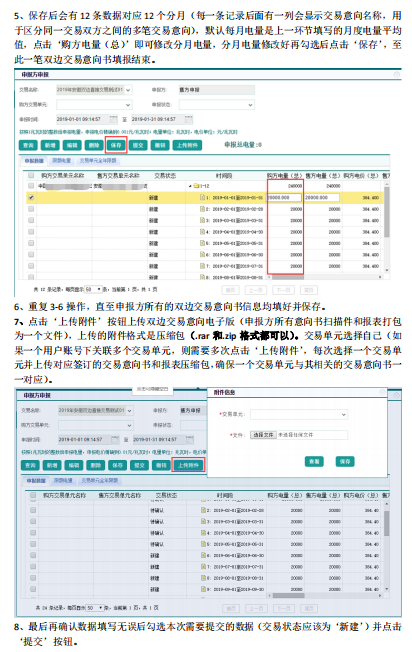Open start-time calendar icon in window showing 申报总电量
This screenshot has width=412, height=652.
tap(113, 119)
